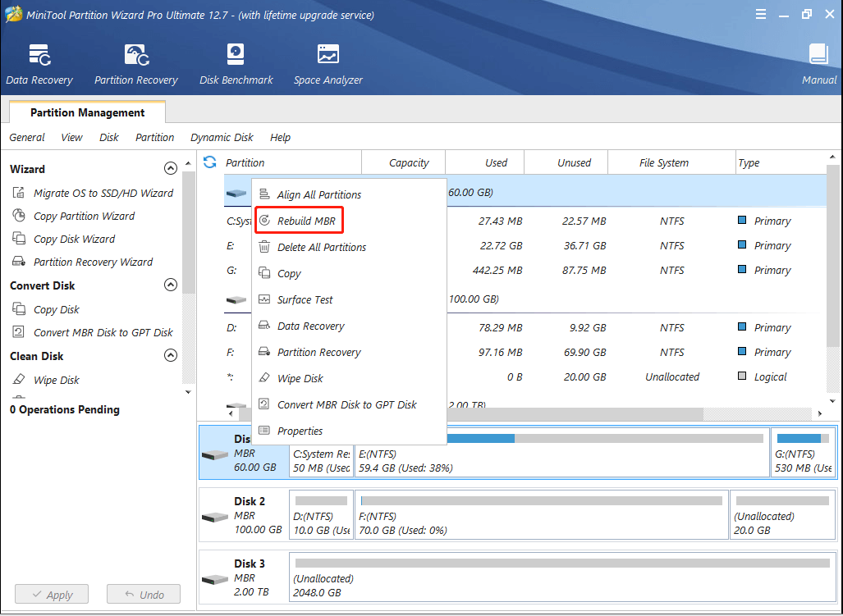This screenshot has height=616, width=843.
Task: Select the Disk 3 unallocated space bar
Action: coord(562,564)
